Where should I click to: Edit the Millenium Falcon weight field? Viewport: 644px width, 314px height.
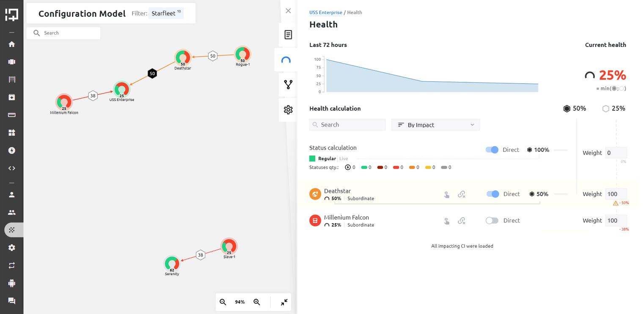(x=616, y=221)
